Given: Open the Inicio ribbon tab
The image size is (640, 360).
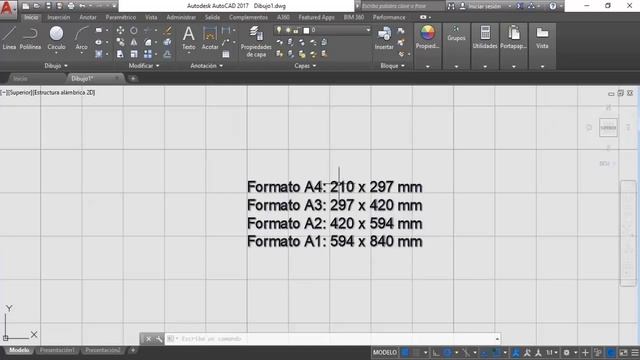Looking at the screenshot, I should 31,18.
